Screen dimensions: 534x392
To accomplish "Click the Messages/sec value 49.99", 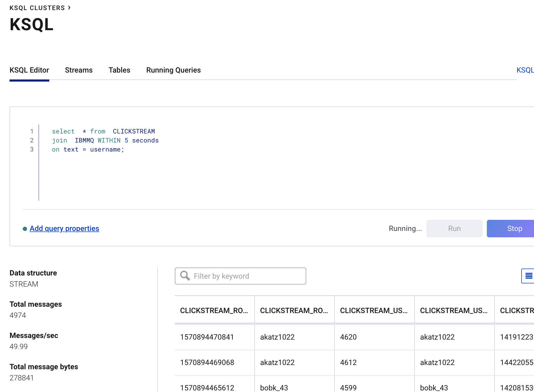I will click(x=19, y=346).
